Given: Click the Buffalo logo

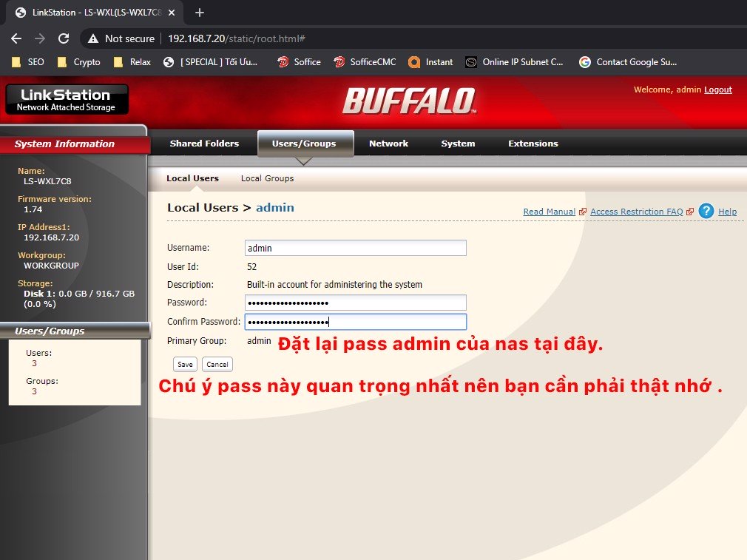Looking at the screenshot, I should click(x=409, y=101).
